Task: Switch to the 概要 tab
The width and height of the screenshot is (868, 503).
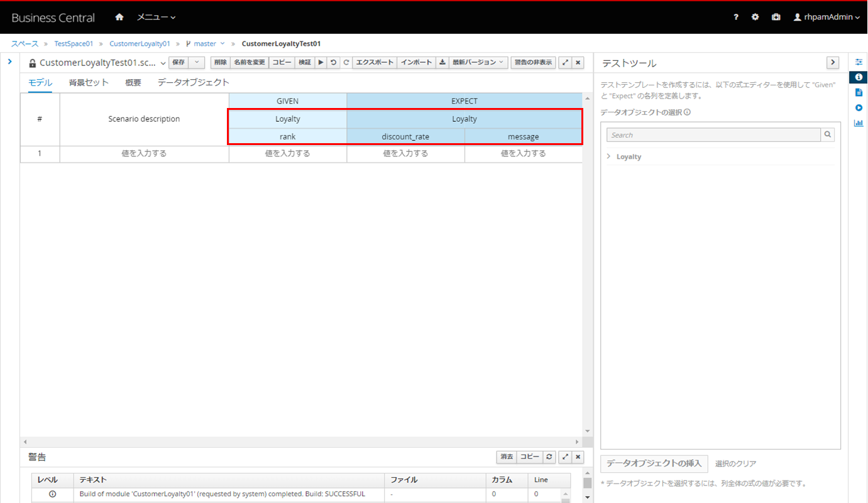Action: pyautogui.click(x=133, y=82)
